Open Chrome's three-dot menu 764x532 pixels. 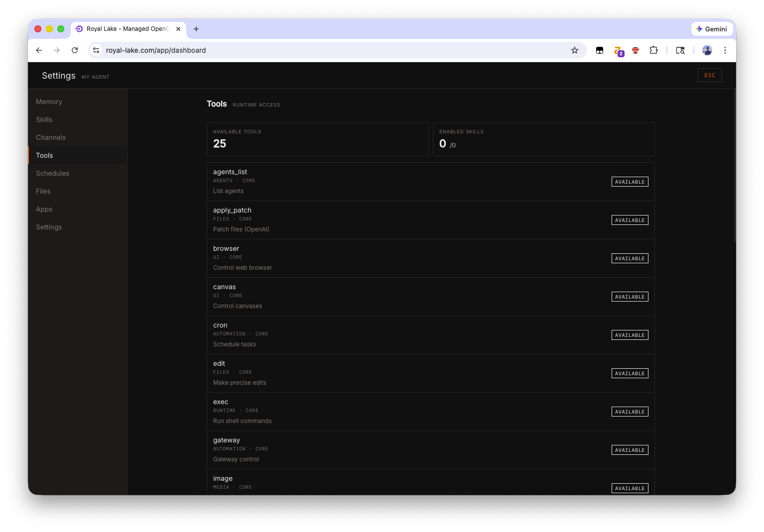pos(725,50)
